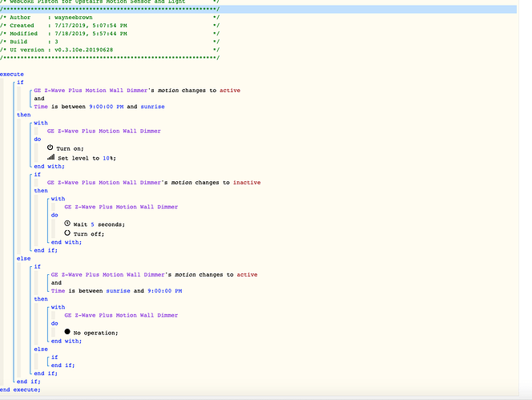Screen dimensions: 532x400
Task: Click the level bars icon beside Set level
Action: (51, 157)
